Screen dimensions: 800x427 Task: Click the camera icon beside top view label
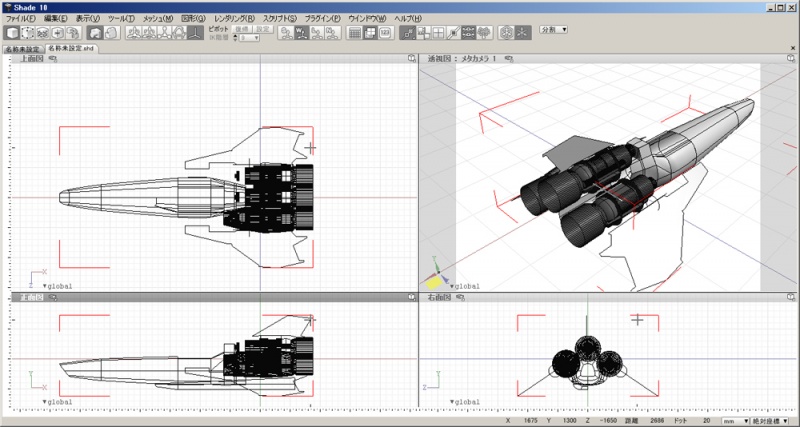[x=53, y=59]
